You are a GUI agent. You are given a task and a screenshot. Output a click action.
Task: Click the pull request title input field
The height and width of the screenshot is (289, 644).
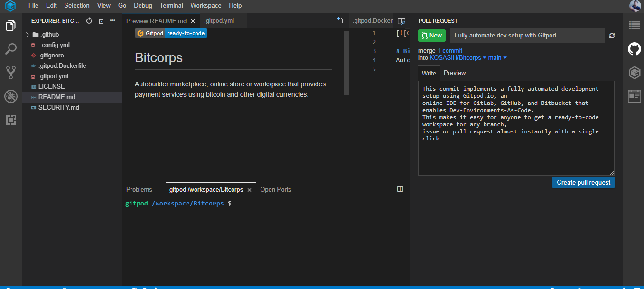(x=527, y=35)
